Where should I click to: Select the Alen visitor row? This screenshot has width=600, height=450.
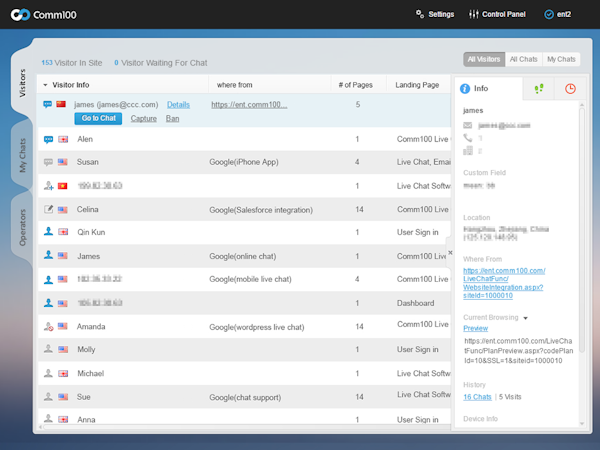pos(244,139)
